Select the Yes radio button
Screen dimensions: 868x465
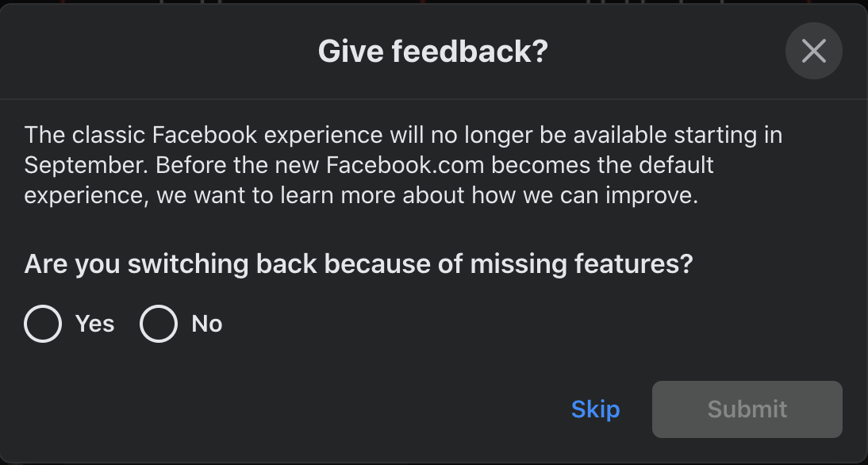43,324
